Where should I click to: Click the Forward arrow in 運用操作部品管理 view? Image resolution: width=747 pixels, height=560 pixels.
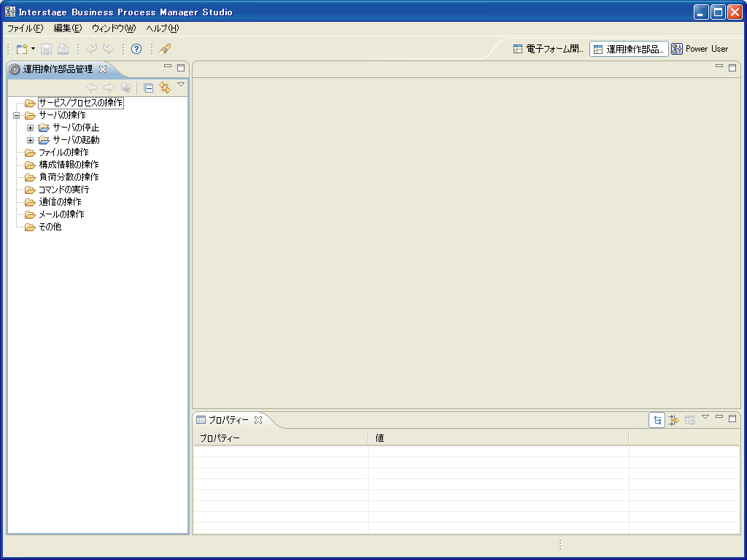click(109, 87)
